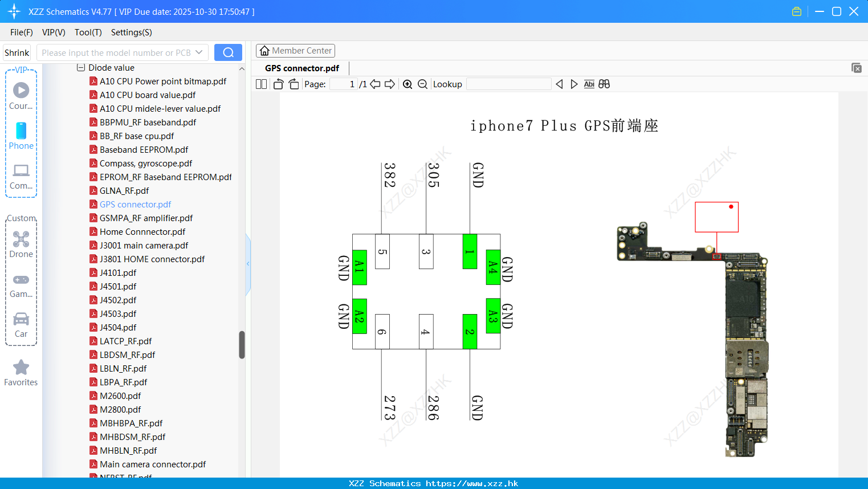
Task: Open Favorites in the sidebar
Action: click(21, 373)
